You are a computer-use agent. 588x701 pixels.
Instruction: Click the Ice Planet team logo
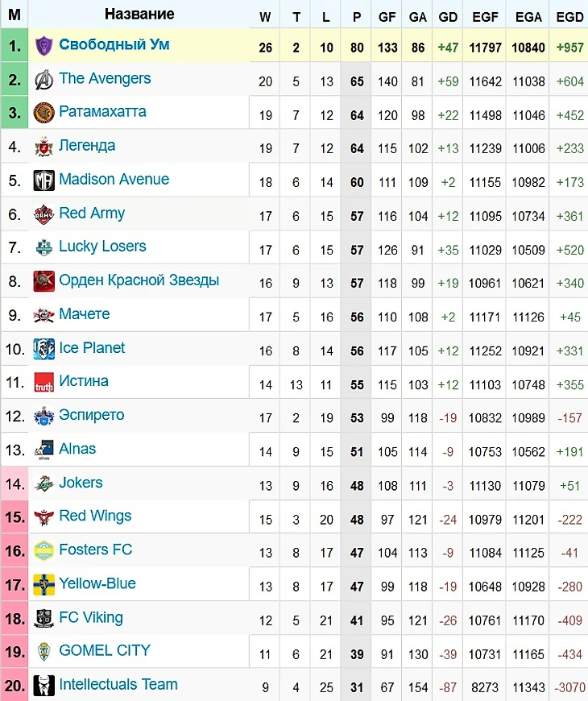pyautogui.click(x=43, y=349)
